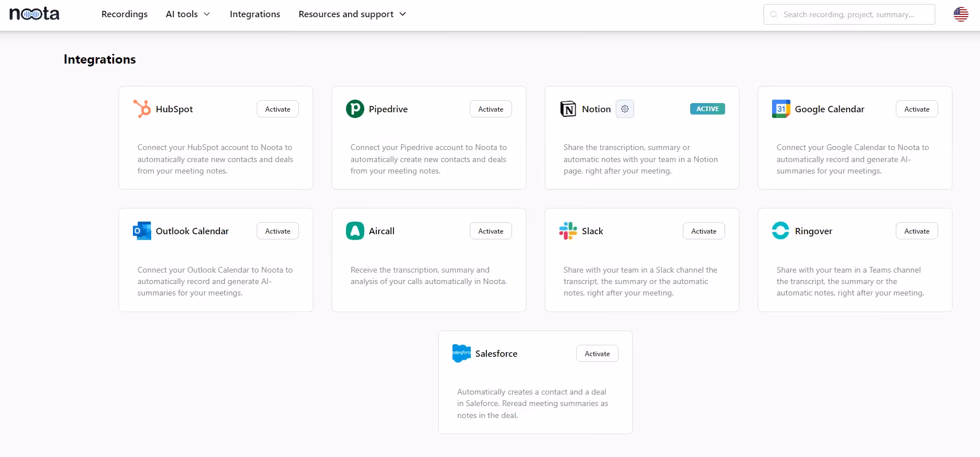Click the Pipedrive logo icon
Screen dimensions: 980x457
[x=355, y=109]
